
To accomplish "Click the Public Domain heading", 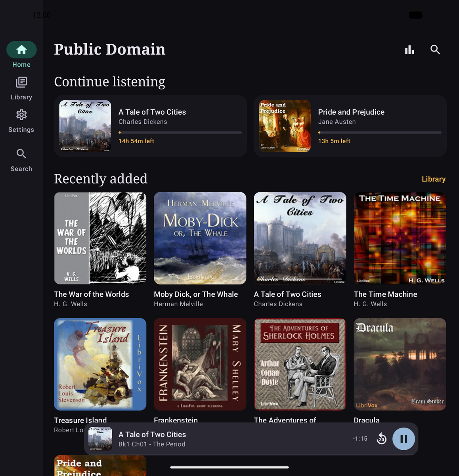I will [x=110, y=49].
